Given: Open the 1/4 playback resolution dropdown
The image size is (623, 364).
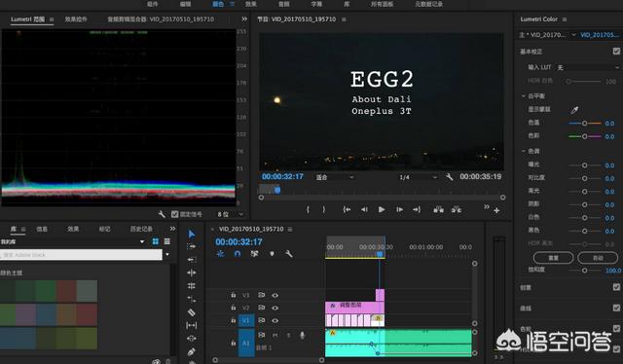Looking at the screenshot, I should [418, 177].
